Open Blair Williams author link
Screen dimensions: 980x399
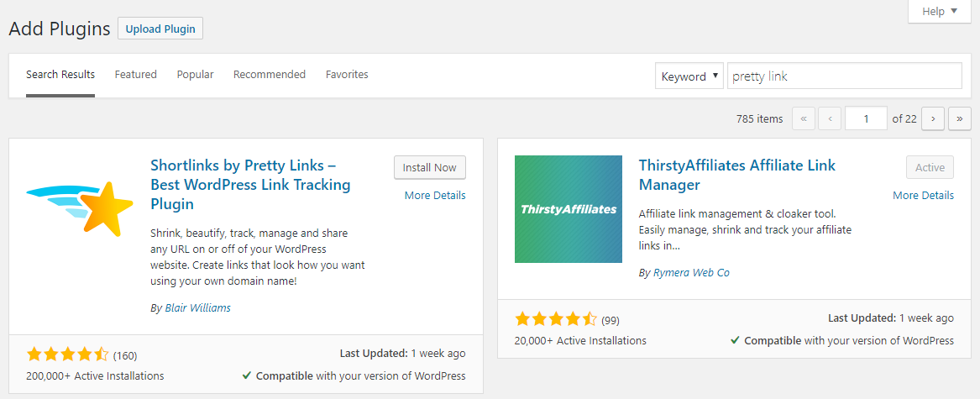[x=197, y=308]
